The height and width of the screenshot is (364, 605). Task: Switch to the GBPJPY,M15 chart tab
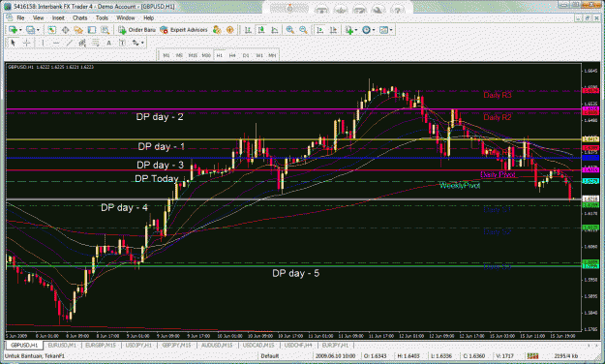click(x=176, y=345)
